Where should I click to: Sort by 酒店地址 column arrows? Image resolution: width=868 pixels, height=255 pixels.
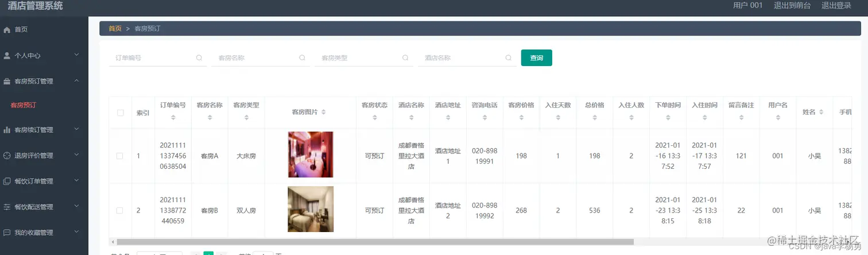[448, 117]
